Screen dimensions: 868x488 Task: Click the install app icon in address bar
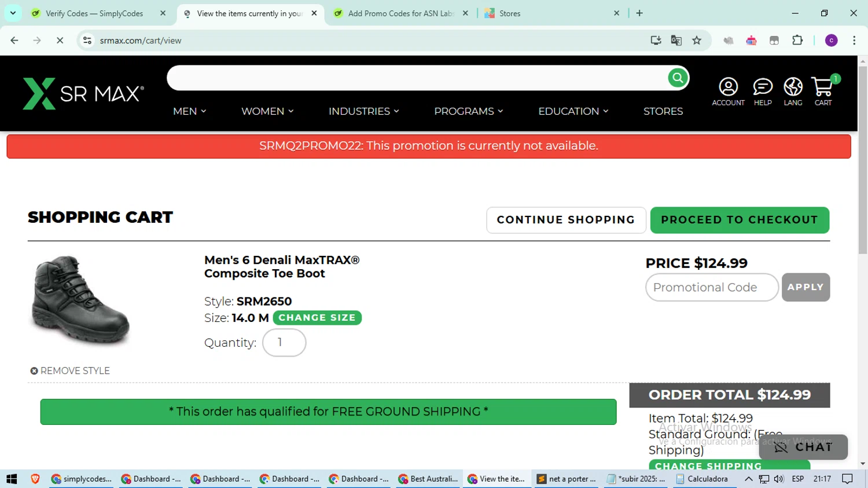click(656, 41)
